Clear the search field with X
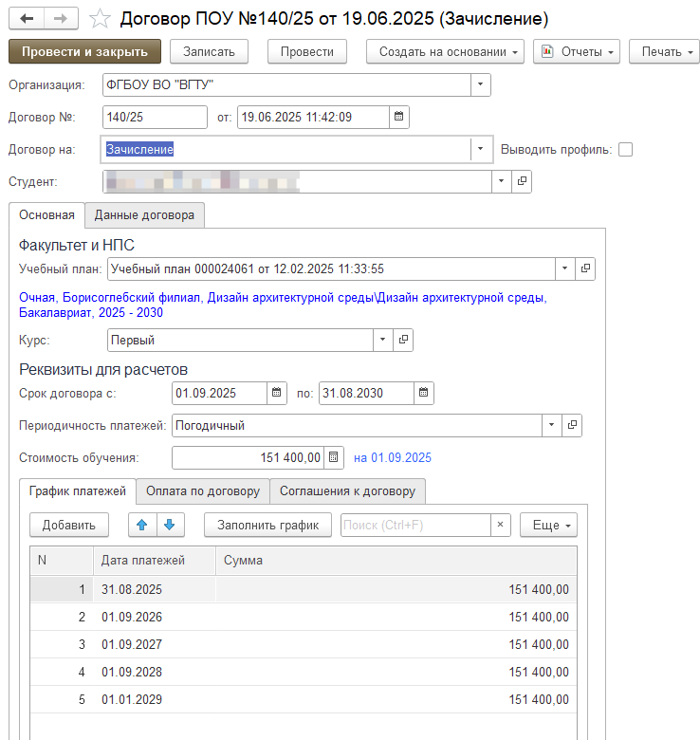The height and width of the screenshot is (740, 700). (x=501, y=525)
